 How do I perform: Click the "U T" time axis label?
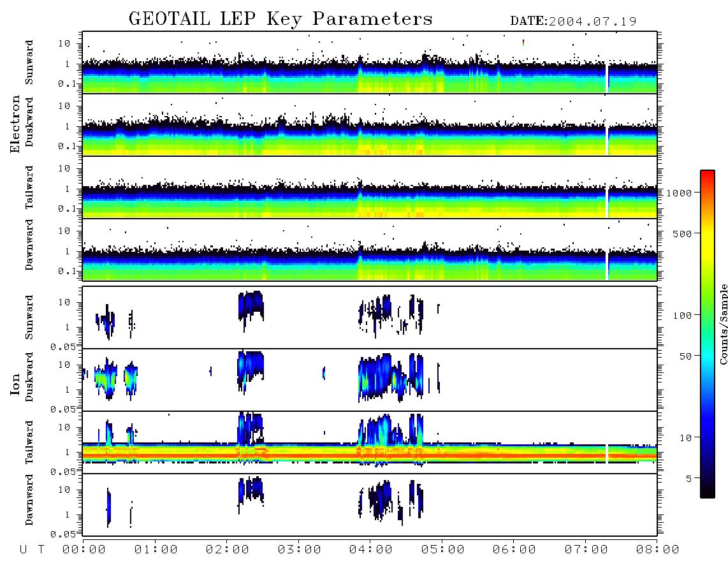click(32, 550)
